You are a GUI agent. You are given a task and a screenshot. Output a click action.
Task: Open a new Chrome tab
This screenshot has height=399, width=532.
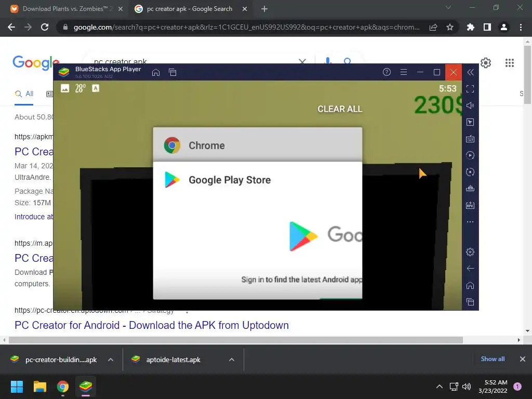tap(264, 9)
